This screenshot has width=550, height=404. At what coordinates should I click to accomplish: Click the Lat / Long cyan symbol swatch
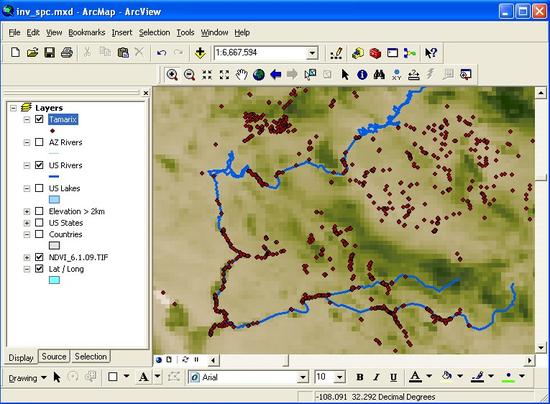click(x=54, y=280)
